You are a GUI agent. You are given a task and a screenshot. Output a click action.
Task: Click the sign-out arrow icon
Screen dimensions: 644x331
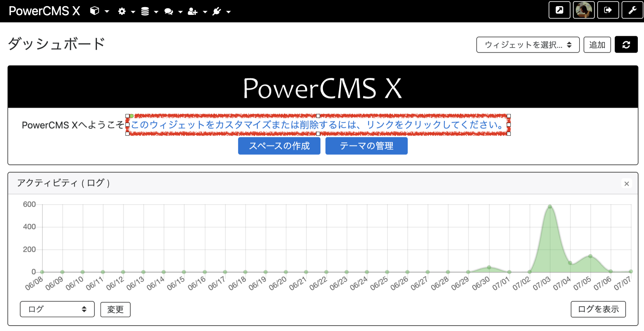608,10
